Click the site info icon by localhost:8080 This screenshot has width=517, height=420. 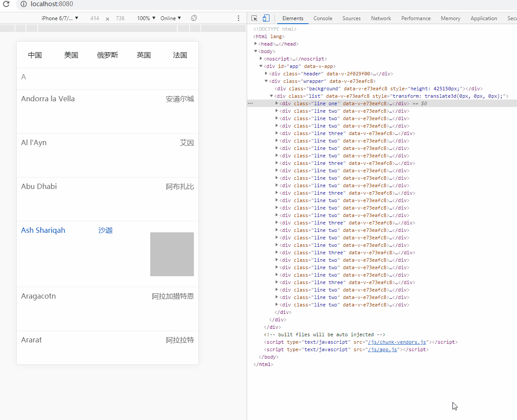click(23, 4)
